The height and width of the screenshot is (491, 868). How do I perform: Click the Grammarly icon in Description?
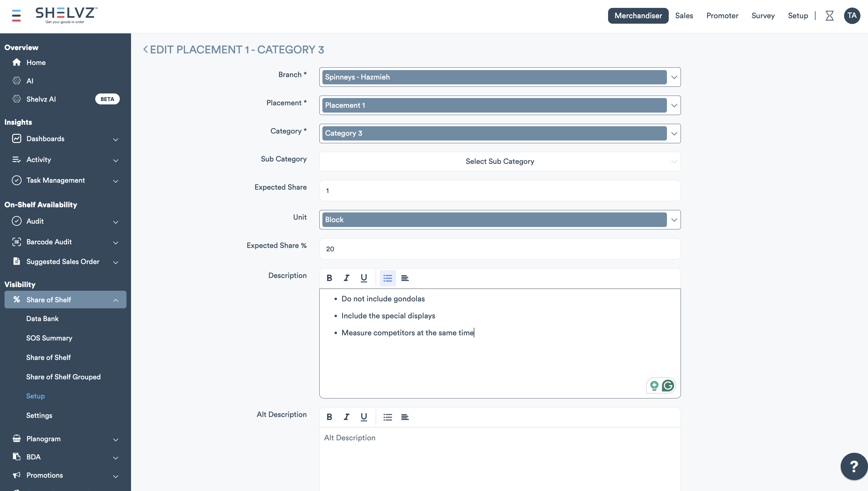668,385
